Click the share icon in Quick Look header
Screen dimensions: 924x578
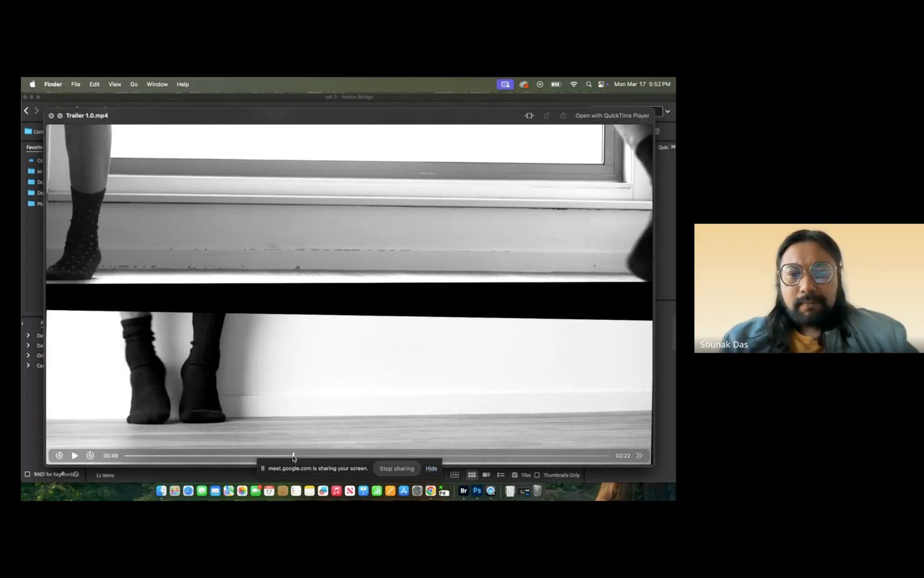(563, 116)
